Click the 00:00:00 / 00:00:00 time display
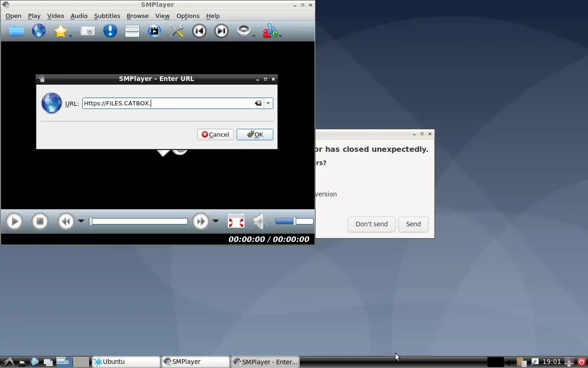This screenshot has width=588, height=368. point(269,239)
